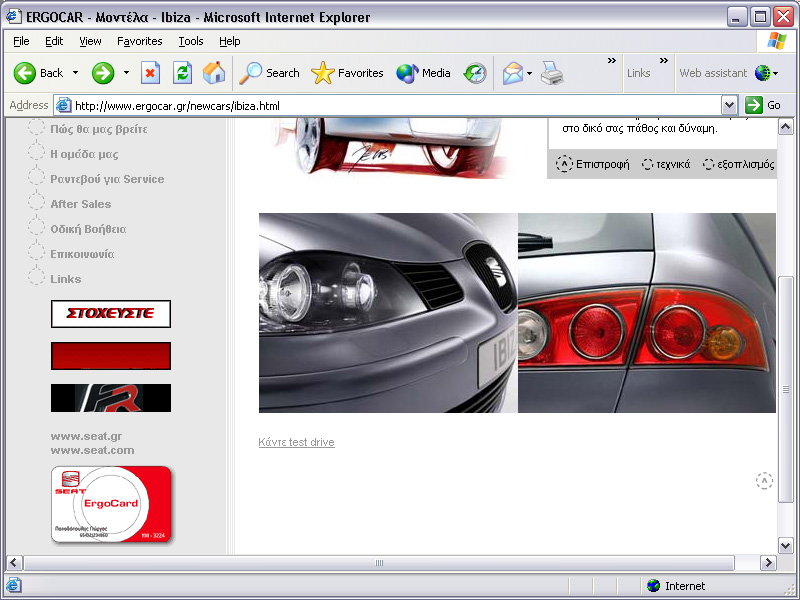Click the 'Κάντε test drive' link

pyautogui.click(x=296, y=442)
